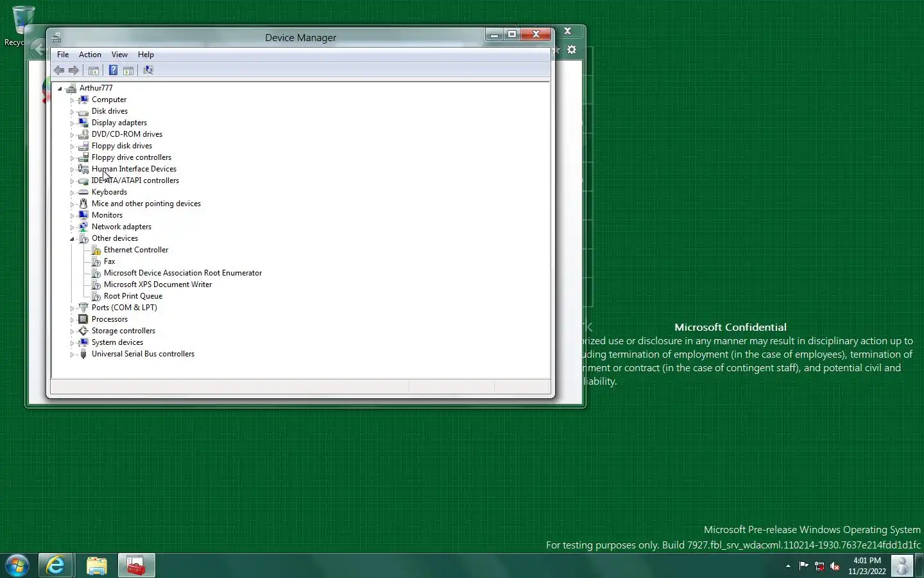This screenshot has width=924, height=578.
Task: Click the Root Print Queue device icon
Action: pos(96,296)
